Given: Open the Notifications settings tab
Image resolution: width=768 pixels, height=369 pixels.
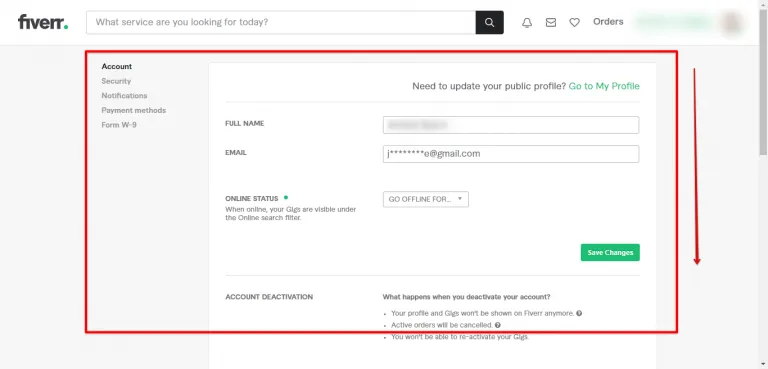Looking at the screenshot, I should click(124, 96).
